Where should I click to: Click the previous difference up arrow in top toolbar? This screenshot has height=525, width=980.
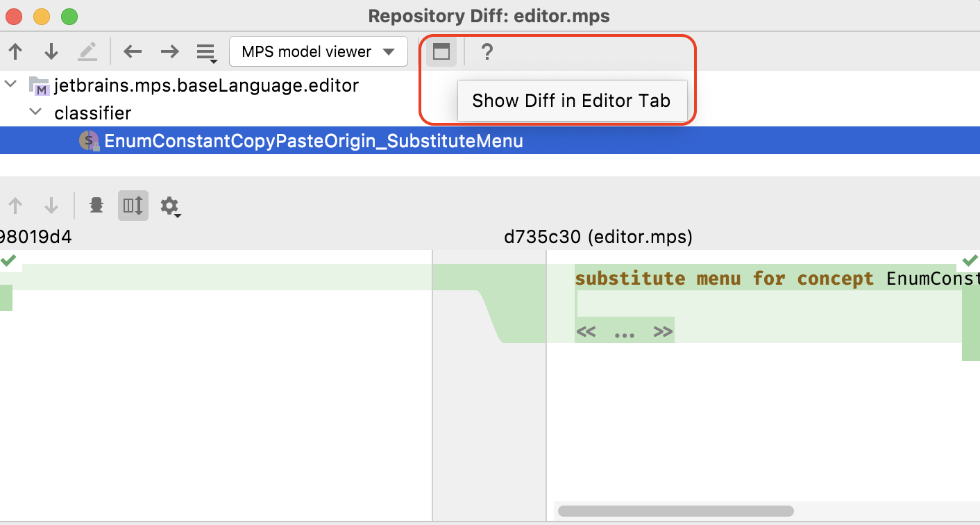pyautogui.click(x=15, y=52)
